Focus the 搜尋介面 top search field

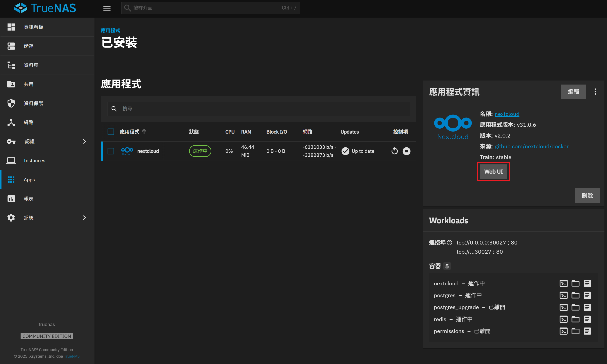[210, 8]
